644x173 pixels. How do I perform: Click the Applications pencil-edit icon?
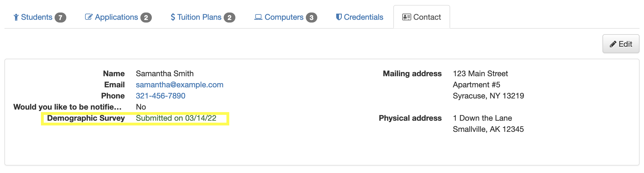click(x=89, y=17)
